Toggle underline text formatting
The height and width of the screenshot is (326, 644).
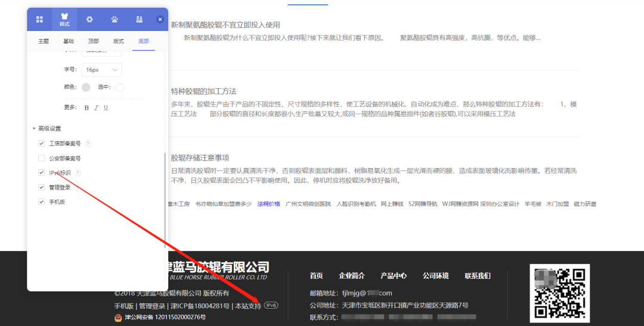106,108
